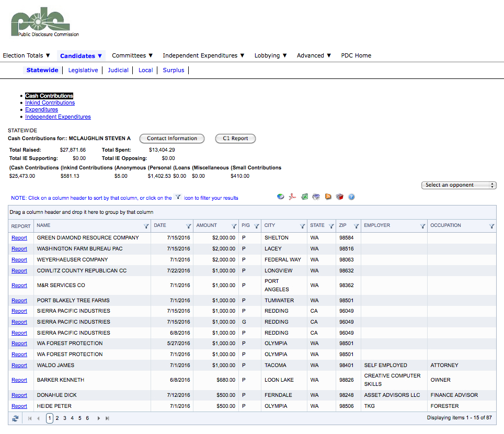Click the Occupation column filter icon

tap(491, 226)
